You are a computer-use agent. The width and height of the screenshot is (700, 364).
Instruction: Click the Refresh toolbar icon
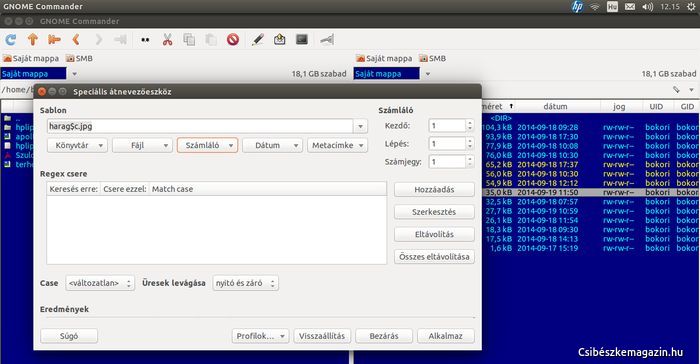click(11, 40)
